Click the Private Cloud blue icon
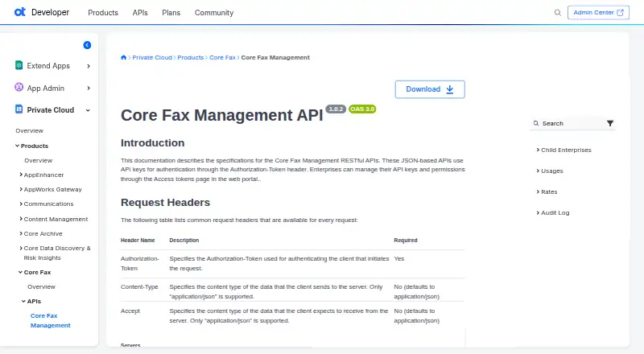The width and height of the screenshot is (644, 354). click(x=19, y=109)
